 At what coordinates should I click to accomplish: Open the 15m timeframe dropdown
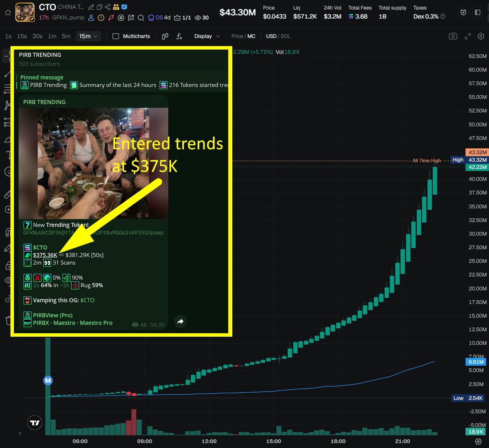click(x=88, y=36)
